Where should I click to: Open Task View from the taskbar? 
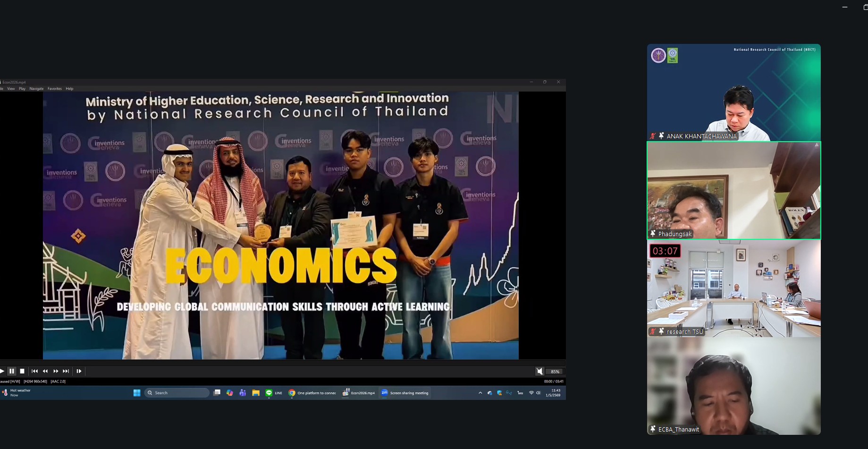tap(217, 393)
